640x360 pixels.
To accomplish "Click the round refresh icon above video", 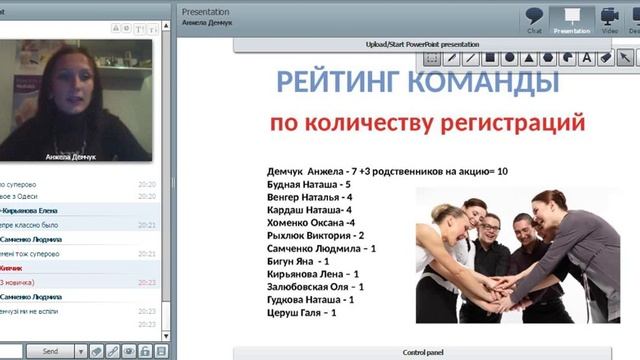I will pos(127,28).
